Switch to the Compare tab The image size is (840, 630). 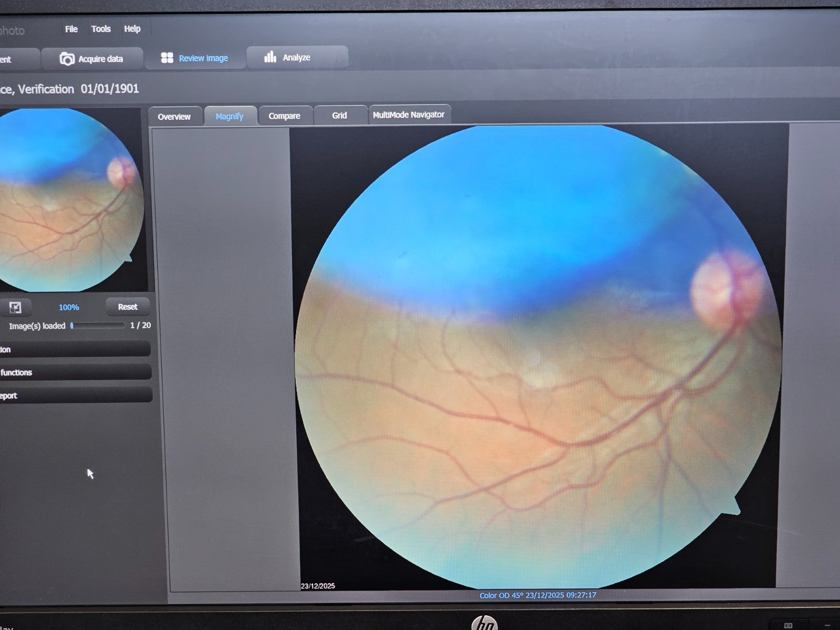[285, 115]
